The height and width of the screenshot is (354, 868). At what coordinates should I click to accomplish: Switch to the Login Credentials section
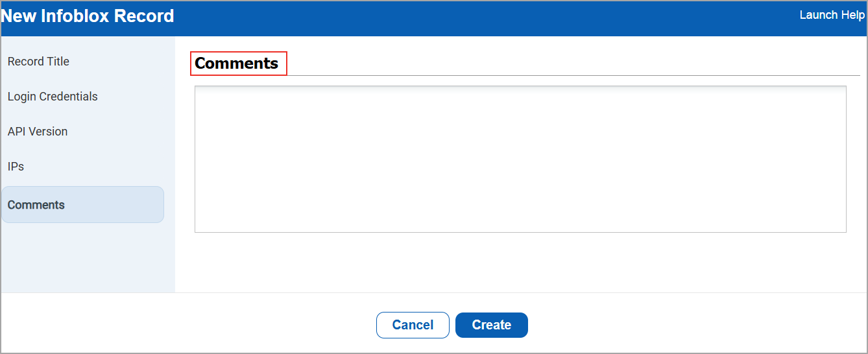coord(53,97)
